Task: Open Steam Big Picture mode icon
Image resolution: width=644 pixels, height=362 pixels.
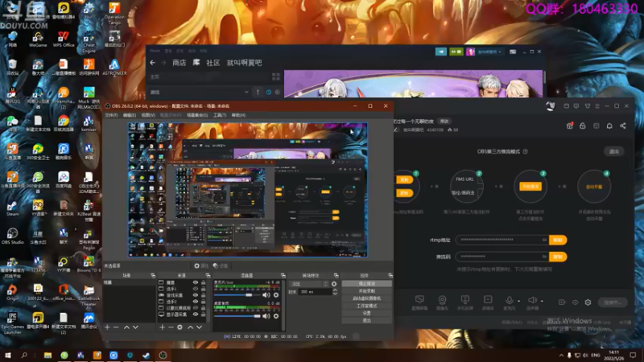Action: pos(513,51)
